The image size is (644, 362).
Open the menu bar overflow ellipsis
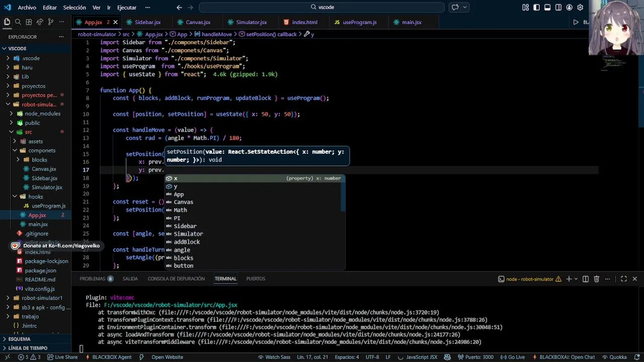[147, 8]
